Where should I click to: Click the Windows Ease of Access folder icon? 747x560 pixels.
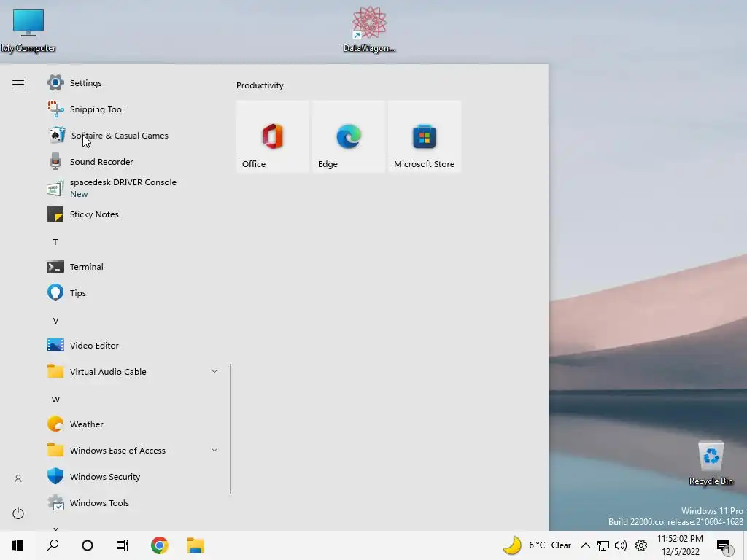pyautogui.click(x=55, y=450)
